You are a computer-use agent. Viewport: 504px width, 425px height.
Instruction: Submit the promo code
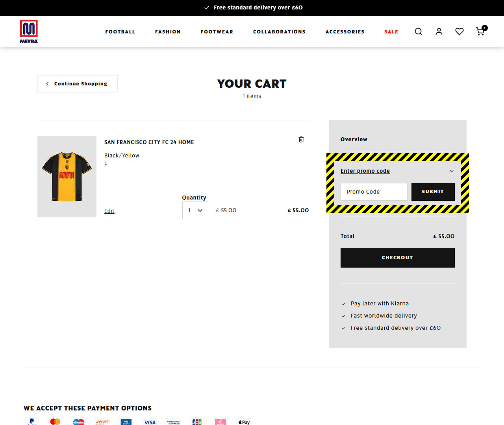point(433,192)
